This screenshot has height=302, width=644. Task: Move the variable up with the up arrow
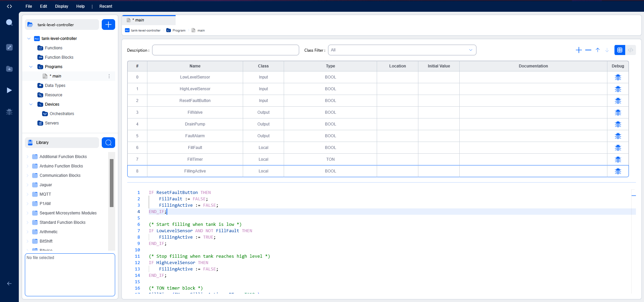[x=598, y=50]
